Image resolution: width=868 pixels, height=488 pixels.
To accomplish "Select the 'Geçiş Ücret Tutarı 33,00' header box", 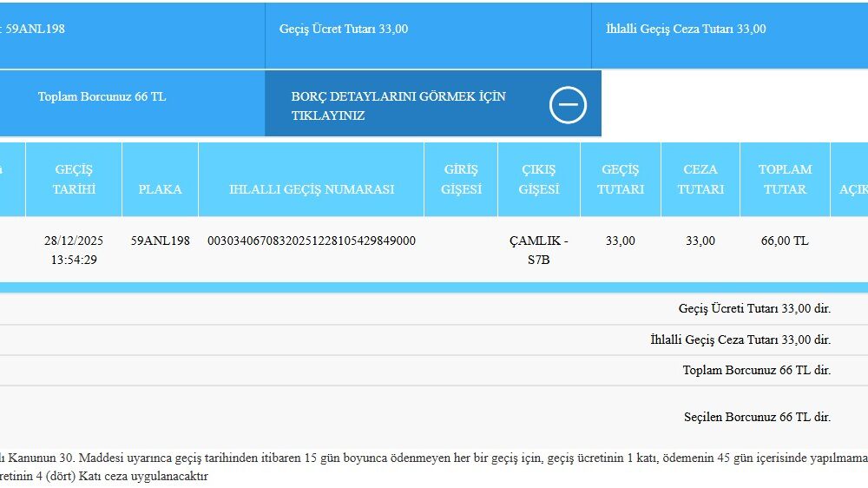I will point(344,29).
